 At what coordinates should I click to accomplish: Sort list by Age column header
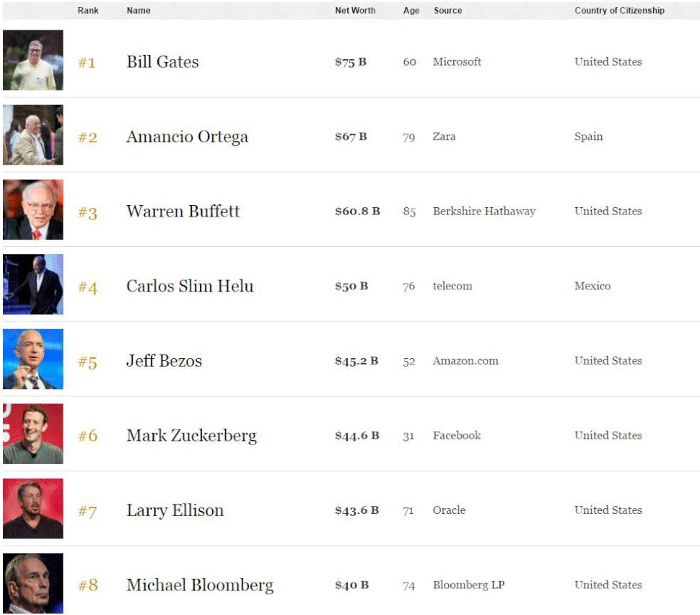(x=411, y=10)
